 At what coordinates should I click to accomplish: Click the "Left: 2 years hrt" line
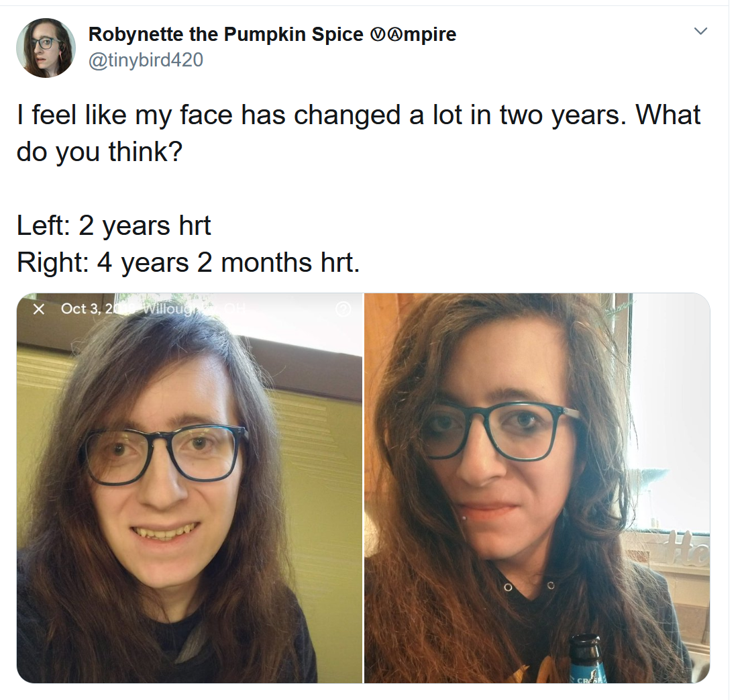(x=113, y=225)
